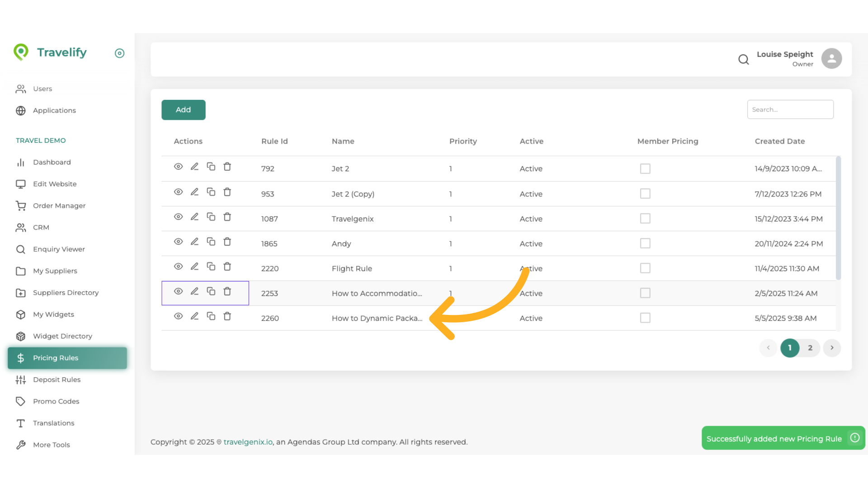Select the Pricing Rules sidebar icon
The height and width of the screenshot is (488, 868).
tap(21, 358)
